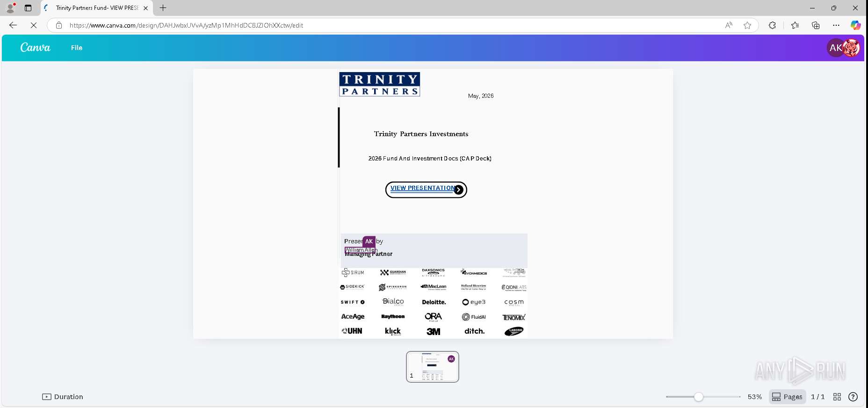Click the Raytheon logo

point(393,317)
